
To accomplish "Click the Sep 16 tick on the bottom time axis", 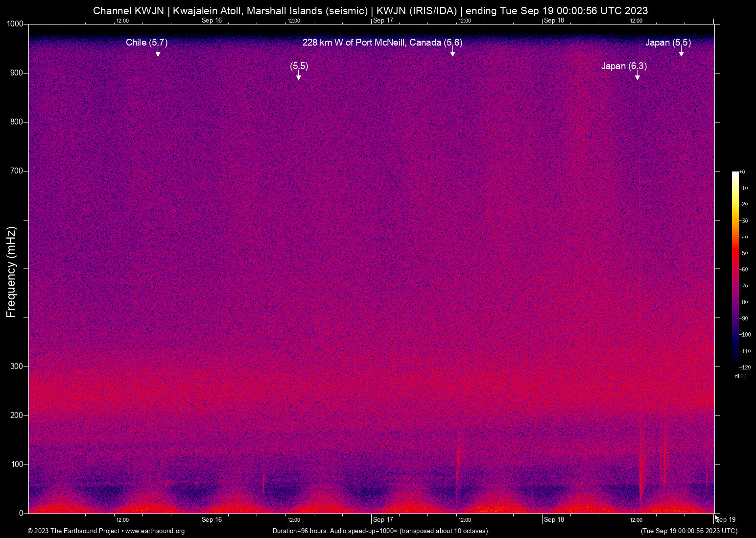I will (212, 520).
